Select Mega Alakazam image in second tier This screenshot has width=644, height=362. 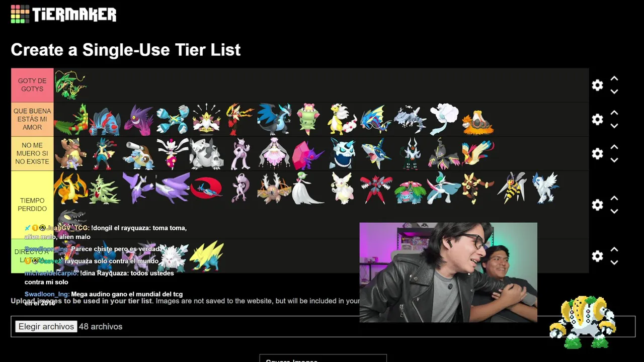point(206,119)
